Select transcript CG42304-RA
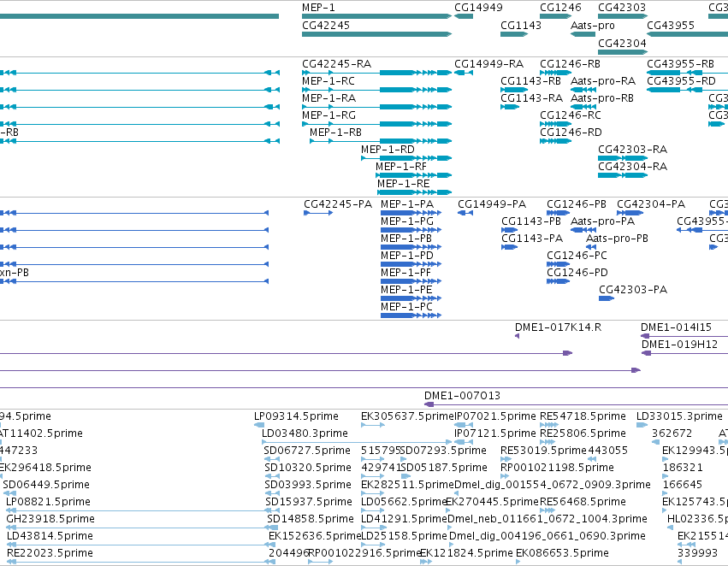The width and height of the screenshot is (728, 566). tap(623, 175)
